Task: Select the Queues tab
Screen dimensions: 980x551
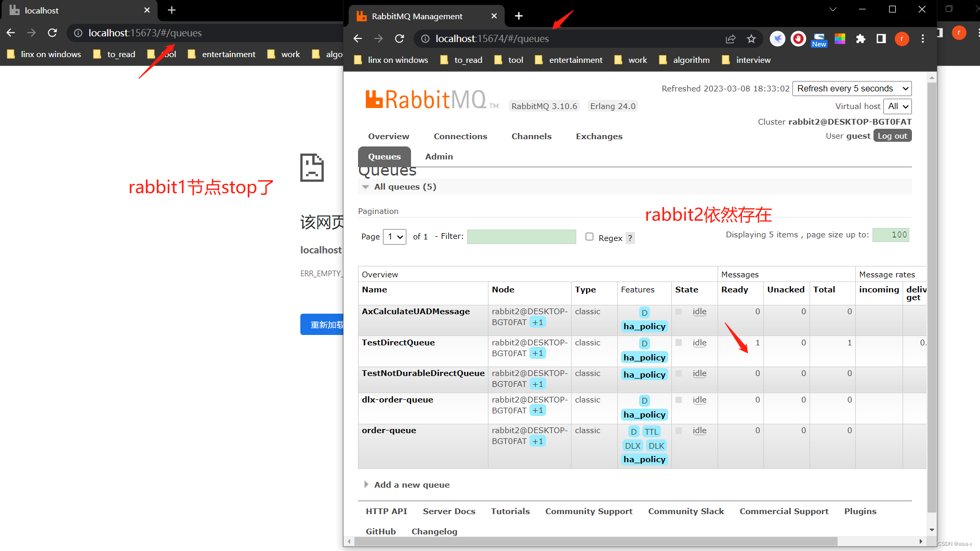Action: pyautogui.click(x=385, y=156)
